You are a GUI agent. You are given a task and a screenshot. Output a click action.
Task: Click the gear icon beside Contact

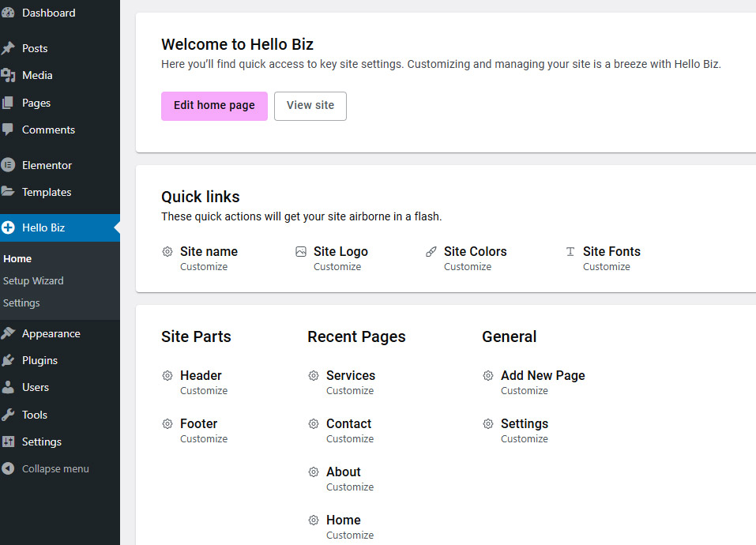click(314, 423)
